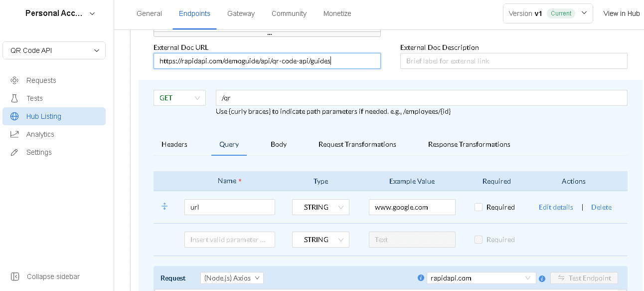644x291 pixels.
Task: Open the STRING type dropdown for url
Action: coord(321,207)
